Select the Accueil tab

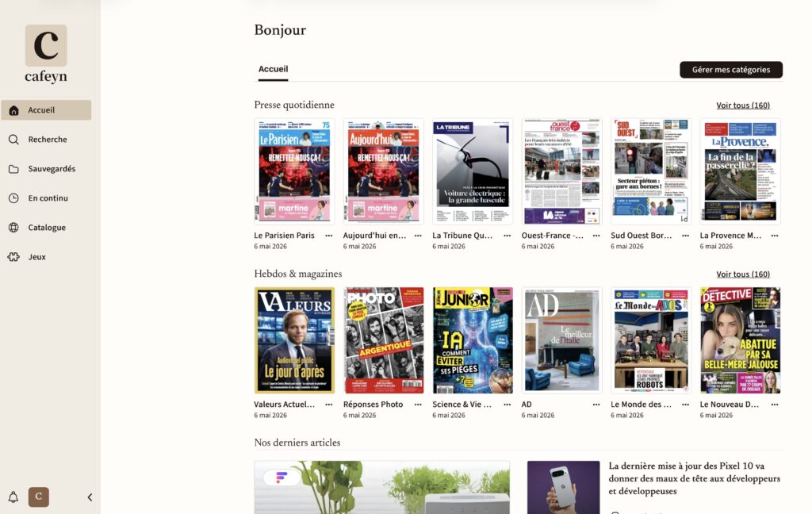(273, 69)
